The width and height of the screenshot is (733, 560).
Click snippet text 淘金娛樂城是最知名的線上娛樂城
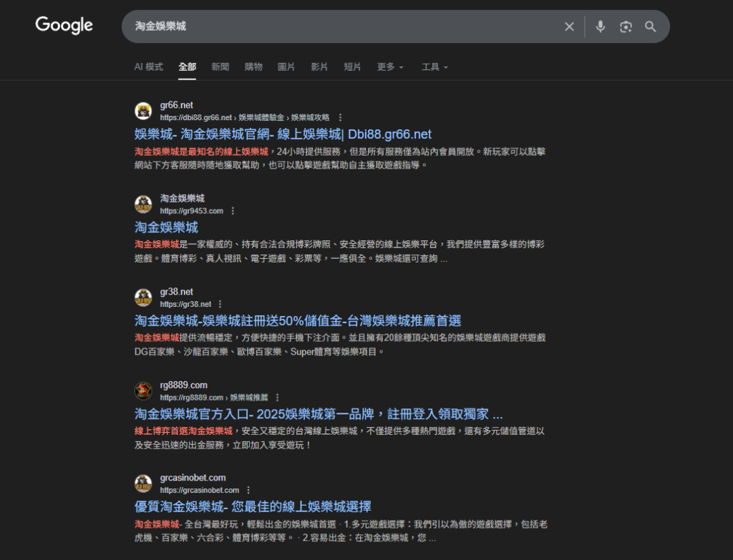(x=201, y=152)
